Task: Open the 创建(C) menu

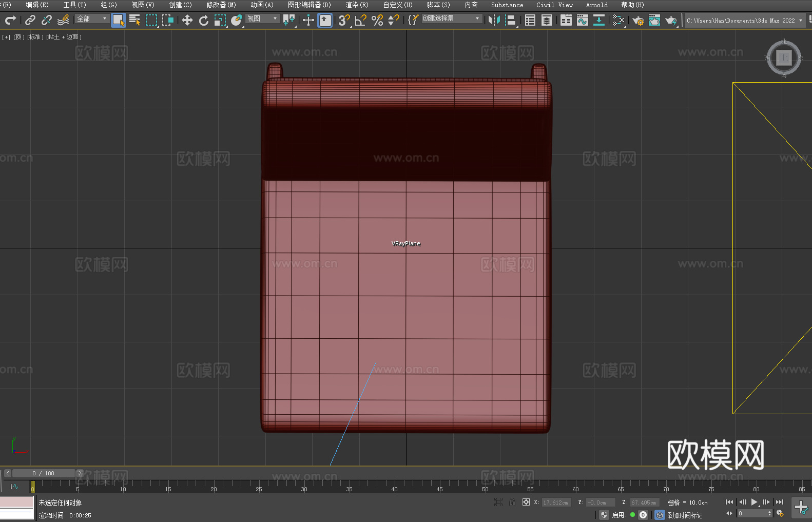Action: (x=180, y=5)
